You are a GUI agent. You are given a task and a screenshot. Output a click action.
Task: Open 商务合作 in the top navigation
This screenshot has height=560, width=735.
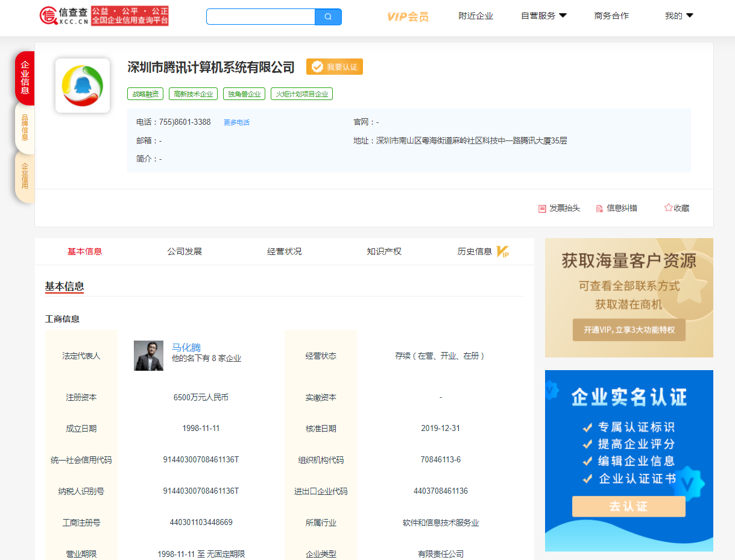click(611, 16)
